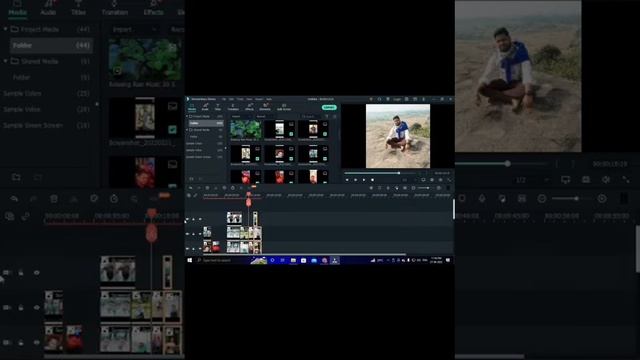Open the Media tab in center Filmora window
640x360 pixels.
click(x=192, y=107)
